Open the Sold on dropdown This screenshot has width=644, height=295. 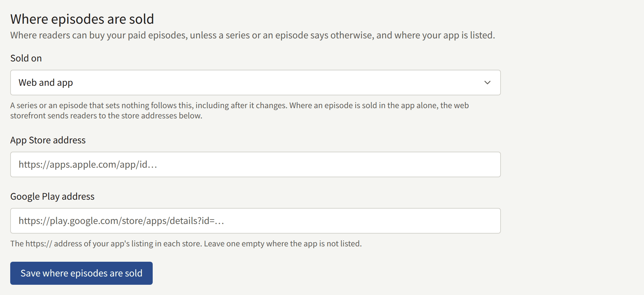click(255, 83)
